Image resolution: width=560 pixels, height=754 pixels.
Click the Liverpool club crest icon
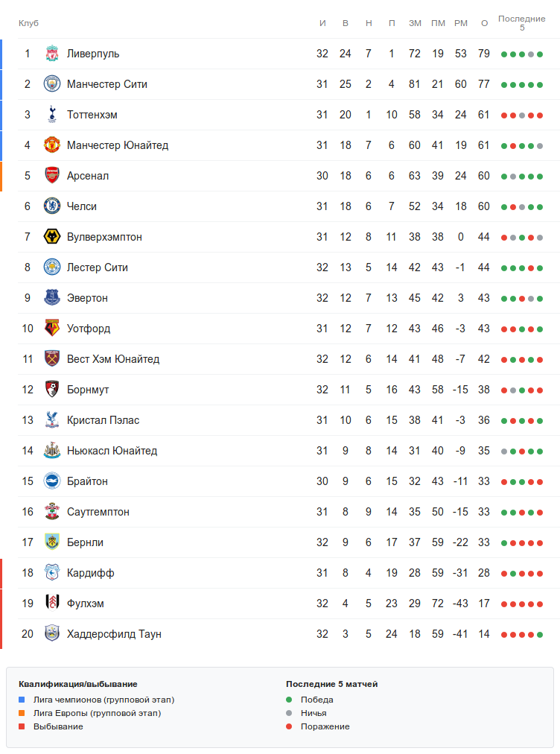tap(51, 54)
